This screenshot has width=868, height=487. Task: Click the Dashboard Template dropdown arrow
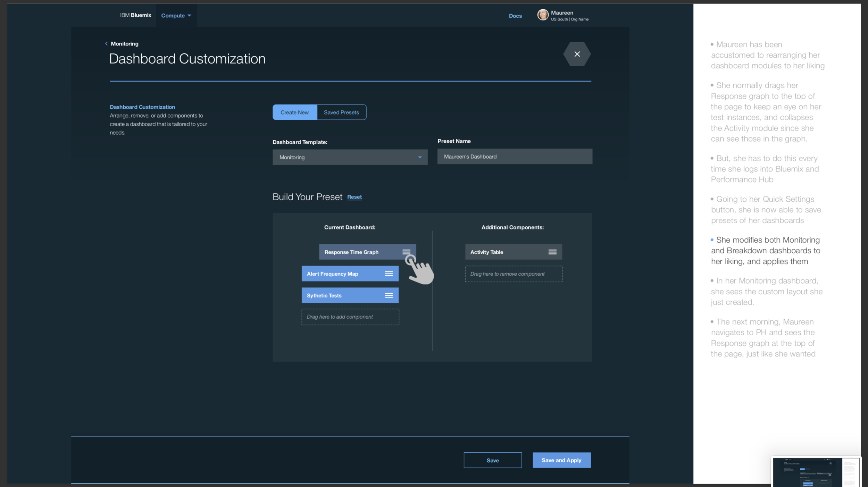coord(420,158)
